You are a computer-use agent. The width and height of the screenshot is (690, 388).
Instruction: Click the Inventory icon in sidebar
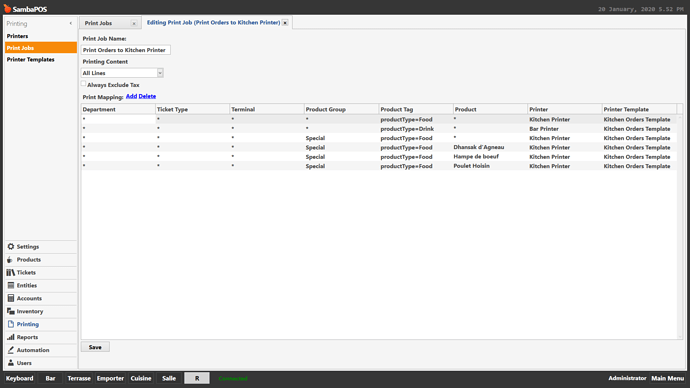[11, 311]
